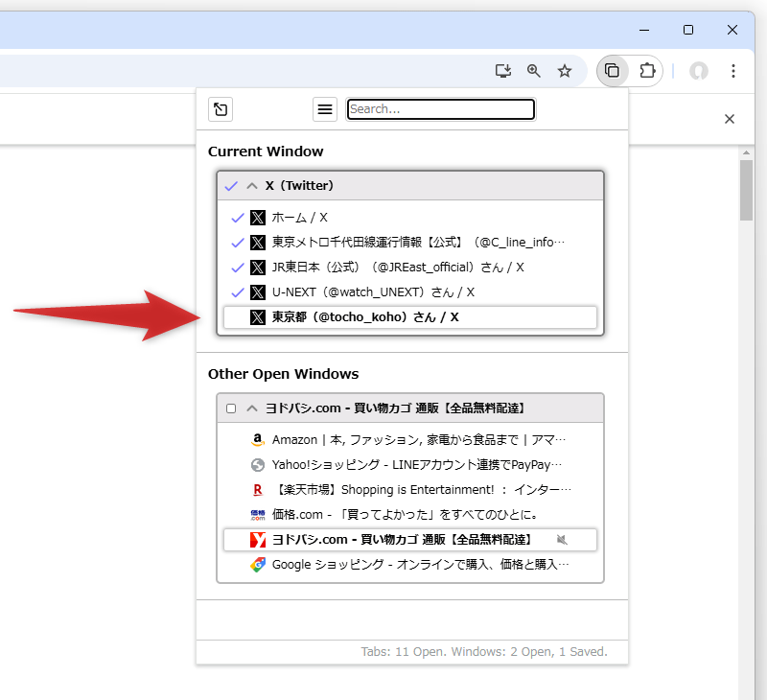
Task: Click the install app icon in address bar
Action: click(x=502, y=71)
